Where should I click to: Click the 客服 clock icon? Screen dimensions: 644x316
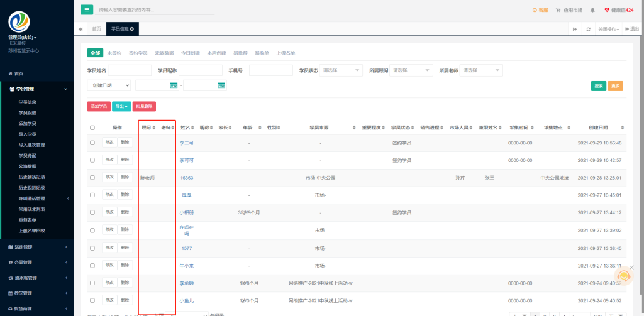click(x=535, y=10)
